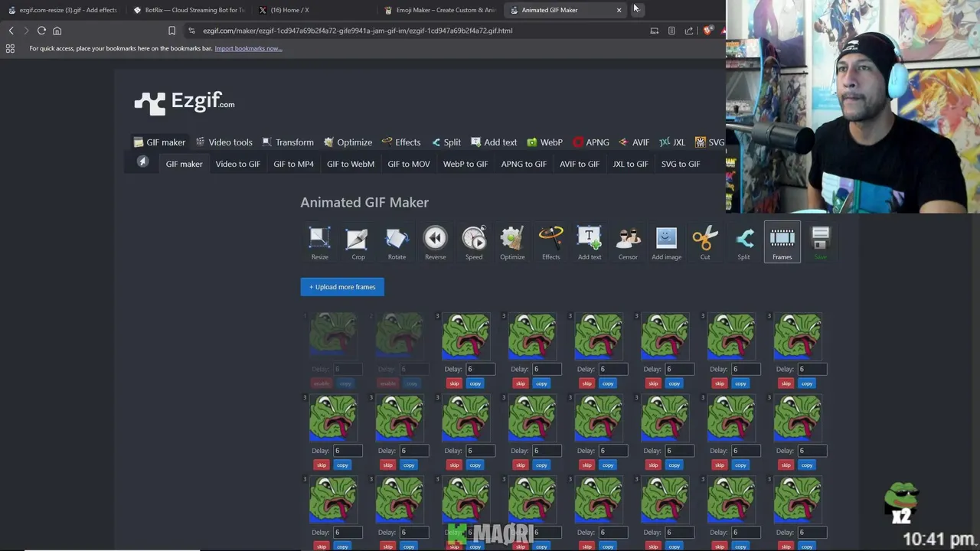
Task: Switch to the BotRix Cloud Streaming Bot tab
Action: click(x=189, y=10)
